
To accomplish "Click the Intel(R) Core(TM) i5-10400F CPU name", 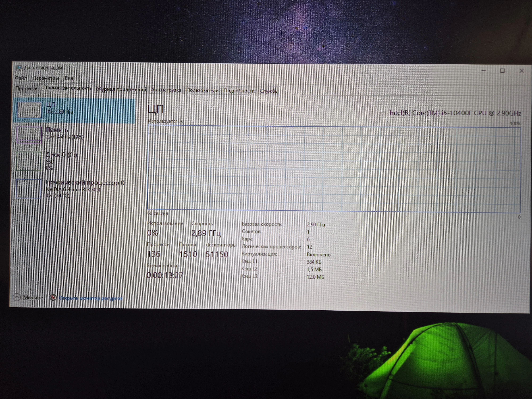I will point(455,113).
